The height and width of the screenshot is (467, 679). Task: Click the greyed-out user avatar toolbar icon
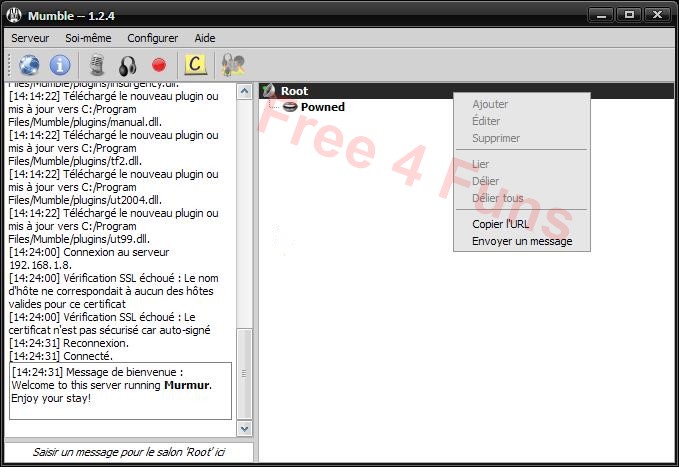click(233, 65)
